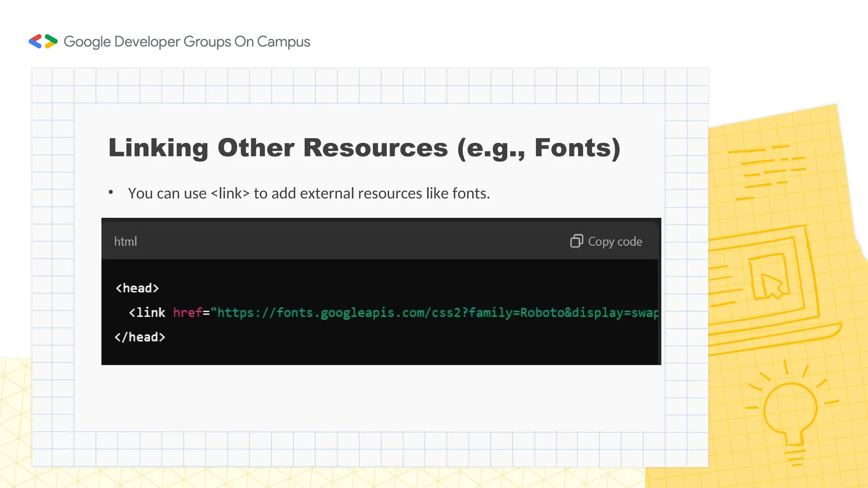Click the dark code block header bar

coord(339,241)
